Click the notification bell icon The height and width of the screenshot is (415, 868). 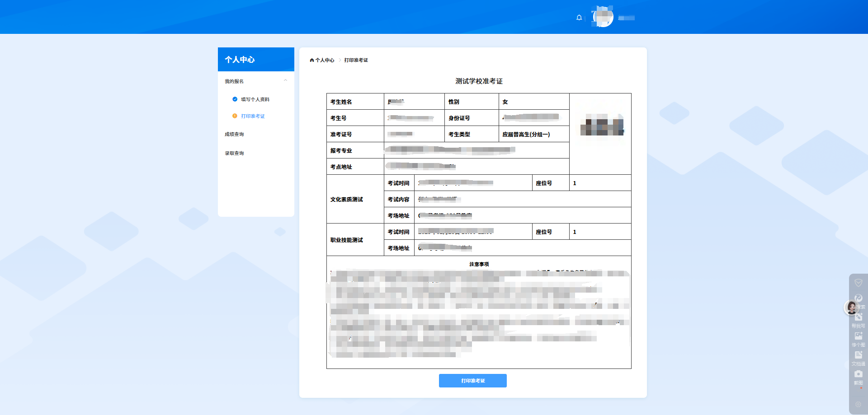[579, 18]
